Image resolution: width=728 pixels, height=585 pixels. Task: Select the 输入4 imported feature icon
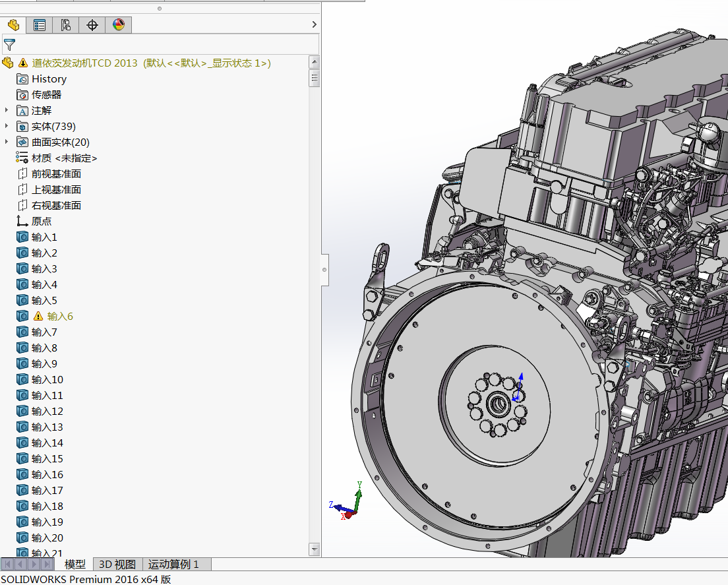[22, 284]
